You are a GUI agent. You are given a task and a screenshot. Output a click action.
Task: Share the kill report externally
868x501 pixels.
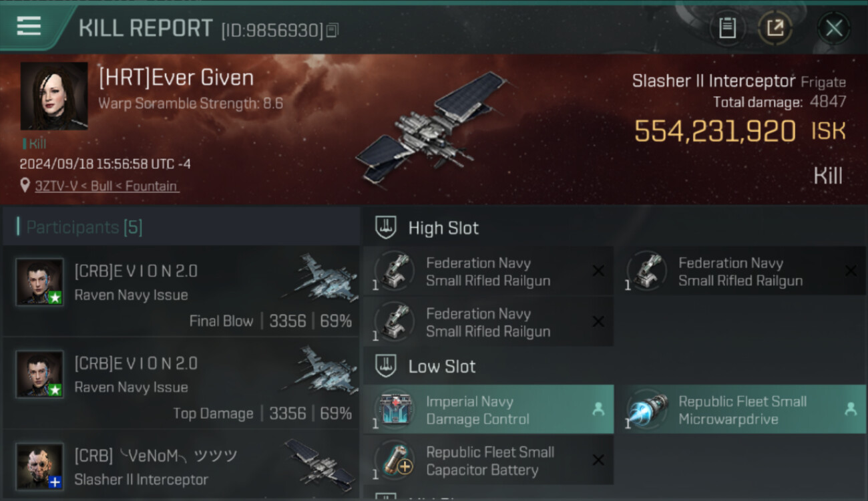pyautogui.click(x=775, y=28)
